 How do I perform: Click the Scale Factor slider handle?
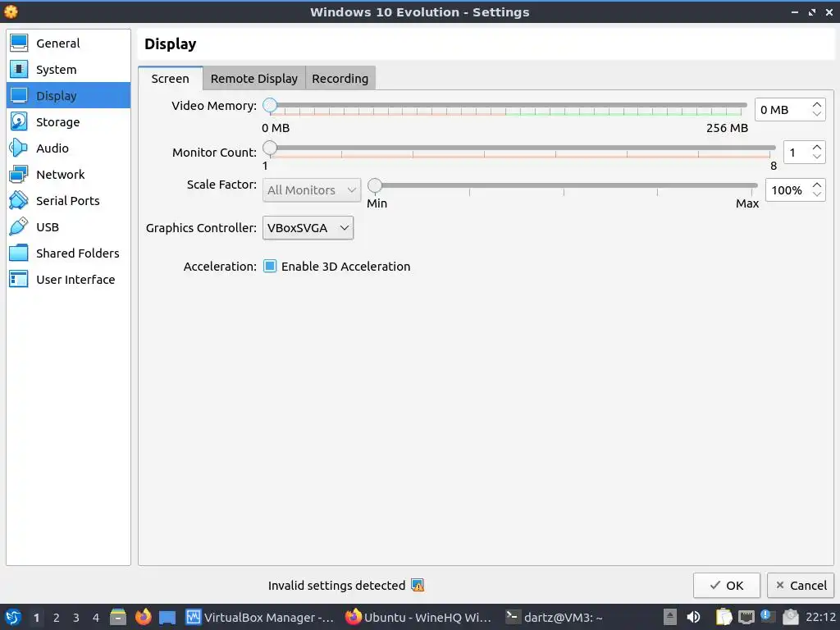tap(375, 185)
